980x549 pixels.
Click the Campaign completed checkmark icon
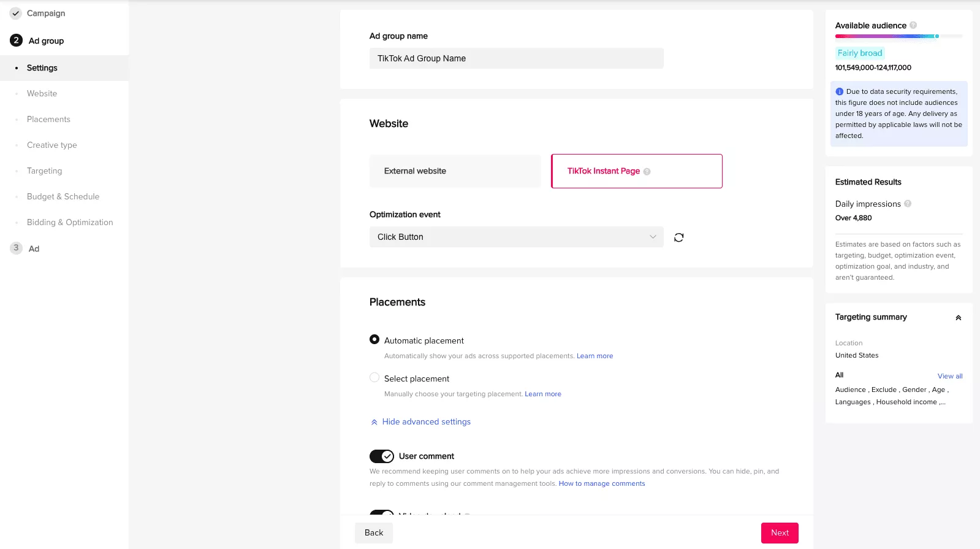16,13
